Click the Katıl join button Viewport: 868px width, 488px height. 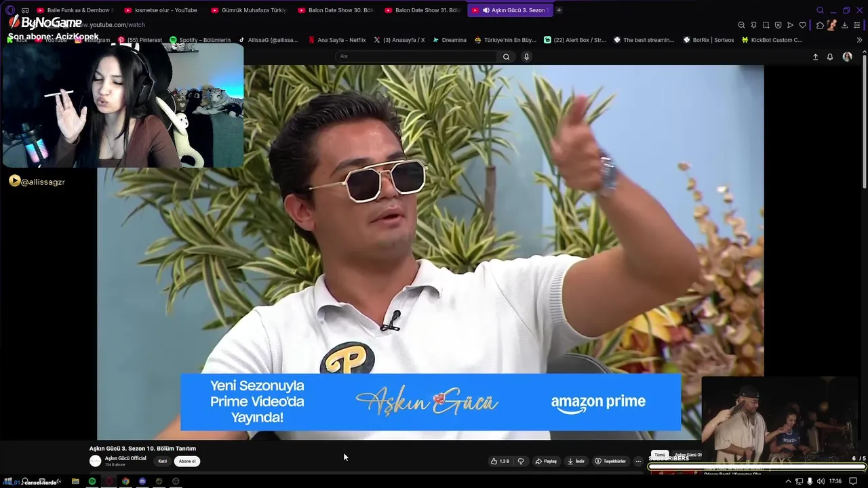tap(163, 461)
